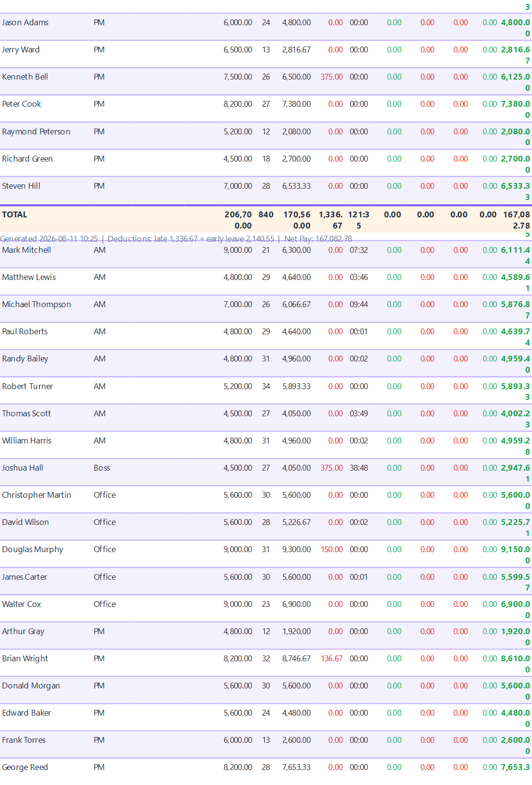Click Robert Turner's 34 days worked
This screenshot has height=785, width=532.
(266, 386)
